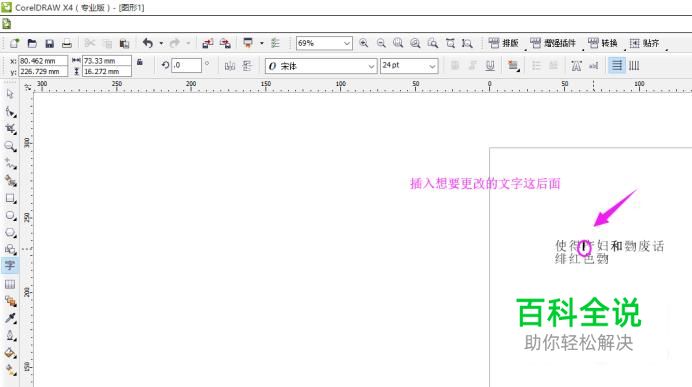The width and height of the screenshot is (692, 387).
Task: Zoom to page height (seventh zoom icon)
Action: click(467, 43)
